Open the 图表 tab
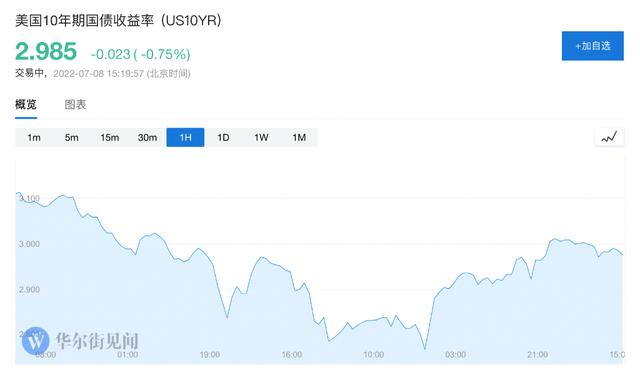The height and width of the screenshot is (373, 640). pyautogui.click(x=76, y=104)
